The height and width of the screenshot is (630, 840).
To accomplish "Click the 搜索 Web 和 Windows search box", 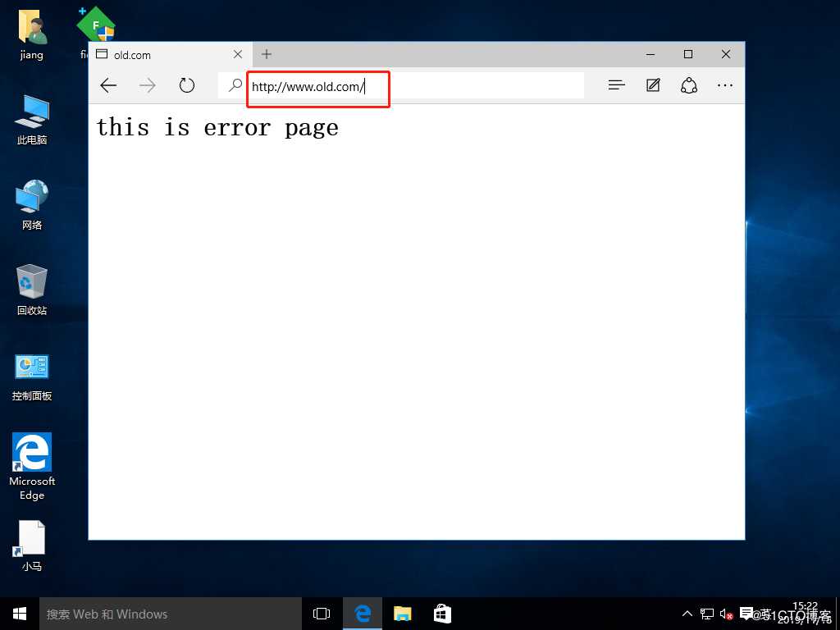I will 171,614.
